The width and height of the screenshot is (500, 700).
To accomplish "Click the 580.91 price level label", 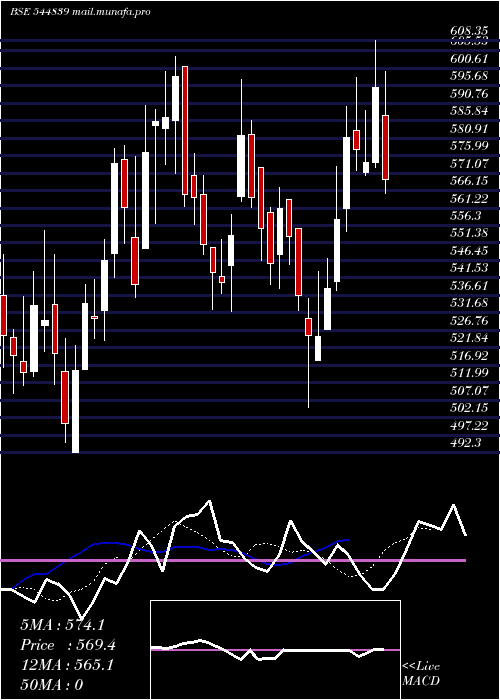I will point(469,129).
